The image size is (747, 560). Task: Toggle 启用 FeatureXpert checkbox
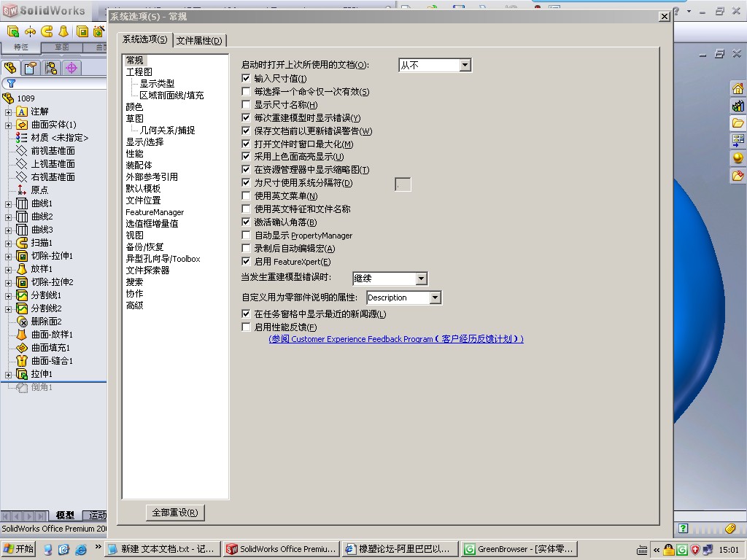pos(246,261)
